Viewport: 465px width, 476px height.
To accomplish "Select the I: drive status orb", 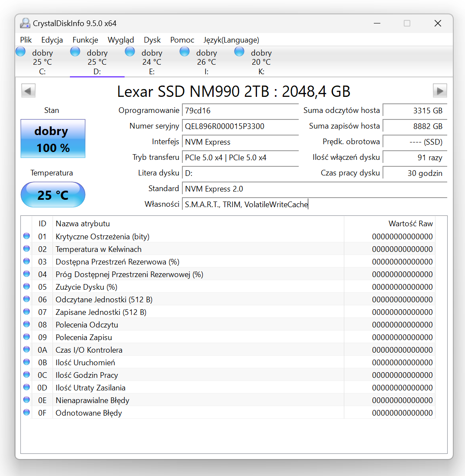I will coord(185,52).
